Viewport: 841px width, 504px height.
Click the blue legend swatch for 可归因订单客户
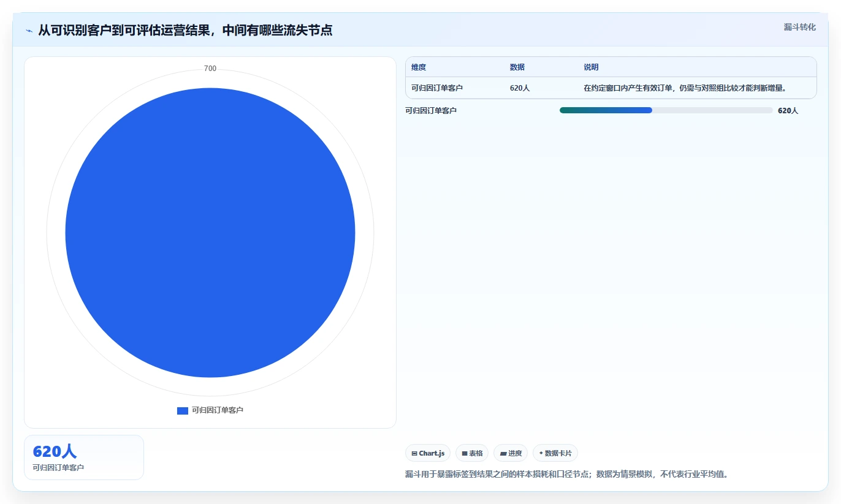point(183,410)
